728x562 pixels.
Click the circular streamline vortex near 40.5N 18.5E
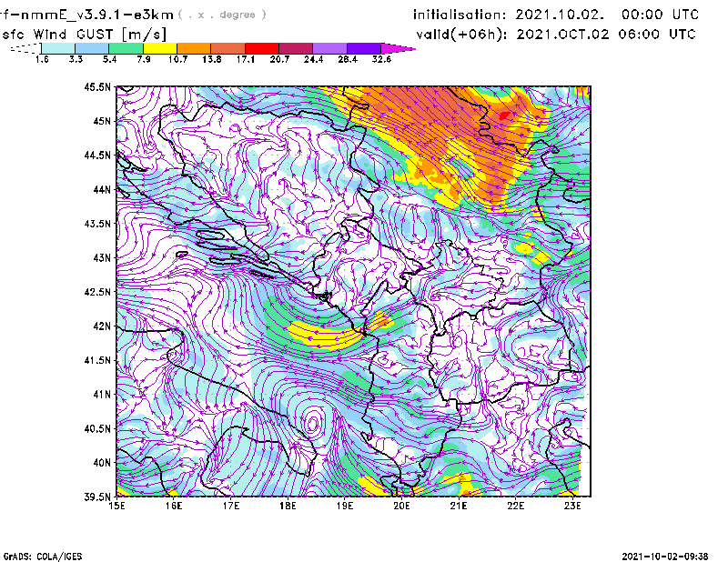[312, 424]
